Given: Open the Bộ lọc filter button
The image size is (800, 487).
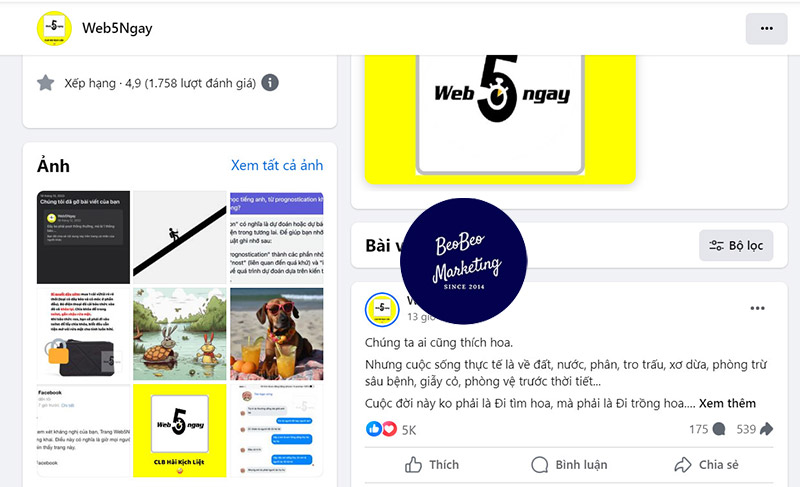Looking at the screenshot, I should click(736, 245).
